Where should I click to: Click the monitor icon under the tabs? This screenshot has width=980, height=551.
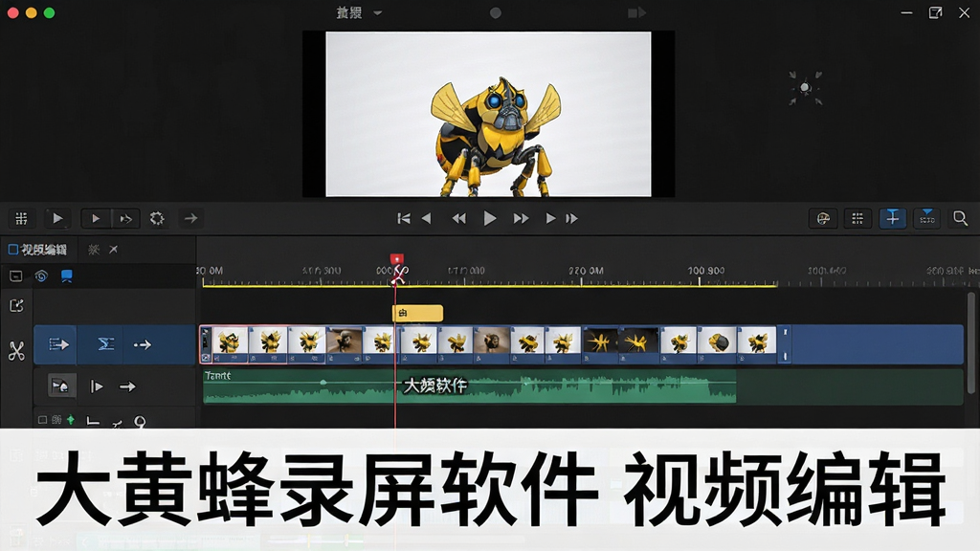point(16,275)
